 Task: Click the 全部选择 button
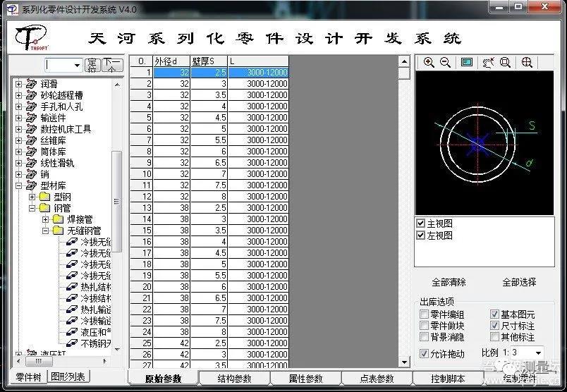point(519,282)
